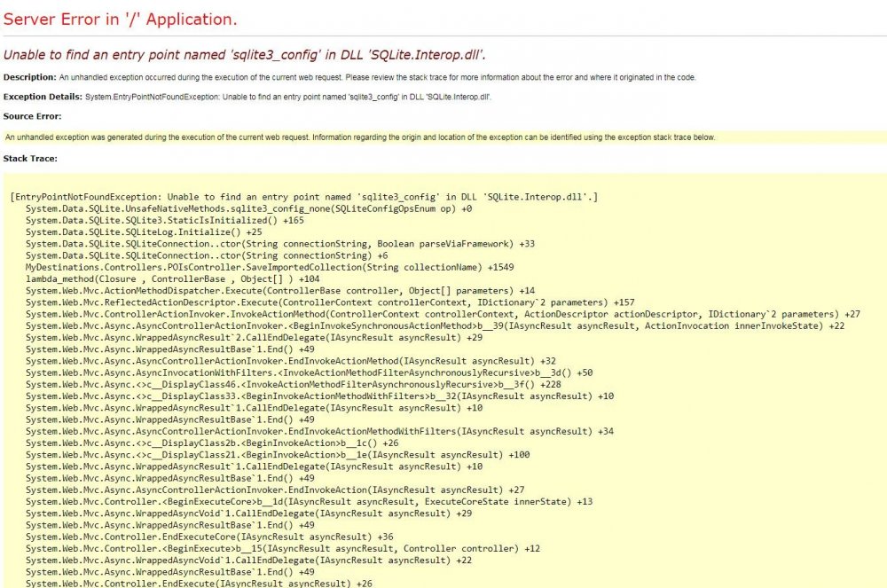Click the 'DisplayClass33.<BeginInvokeActionMethodWithFilters>b__32' line
Viewport: 887px width, 588px height.
[319, 396]
